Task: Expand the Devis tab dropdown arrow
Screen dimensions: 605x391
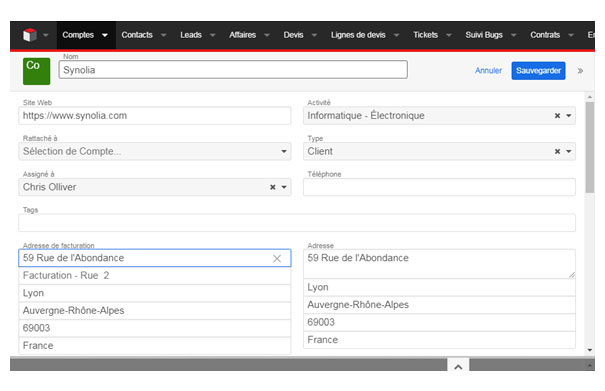Action: click(314, 35)
